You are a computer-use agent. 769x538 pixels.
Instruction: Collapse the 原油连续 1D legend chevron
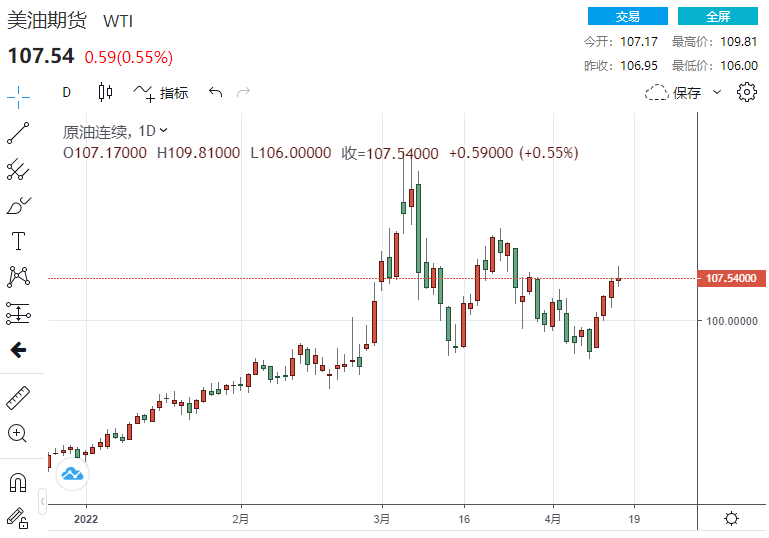[x=164, y=130]
